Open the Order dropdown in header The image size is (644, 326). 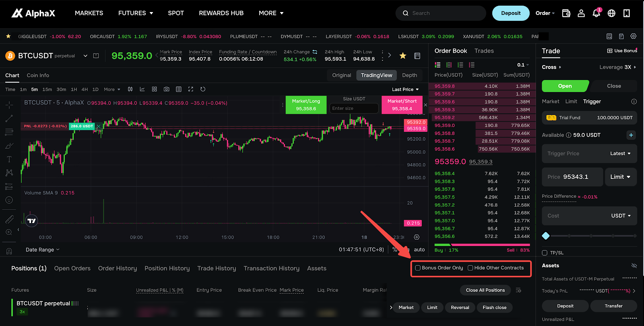click(545, 13)
